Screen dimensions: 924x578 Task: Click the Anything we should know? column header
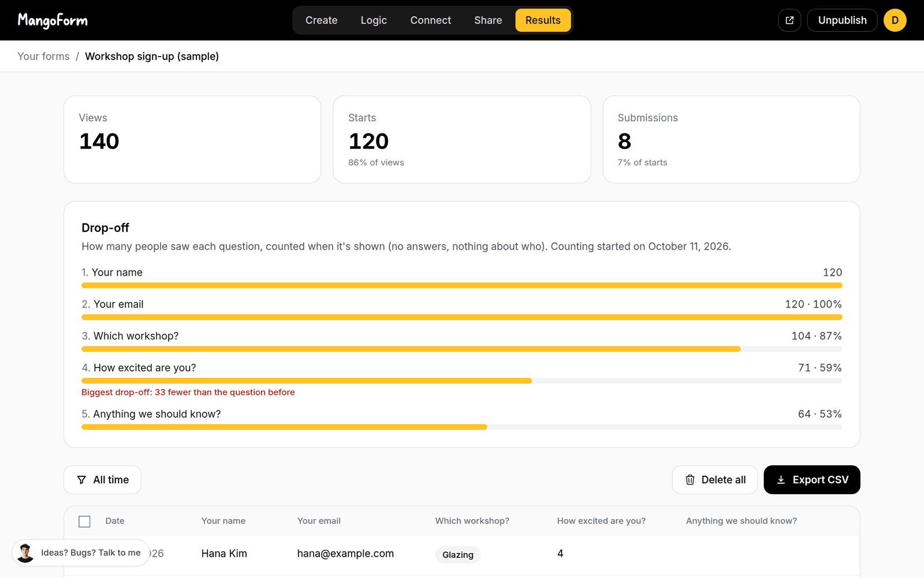pyautogui.click(x=742, y=521)
